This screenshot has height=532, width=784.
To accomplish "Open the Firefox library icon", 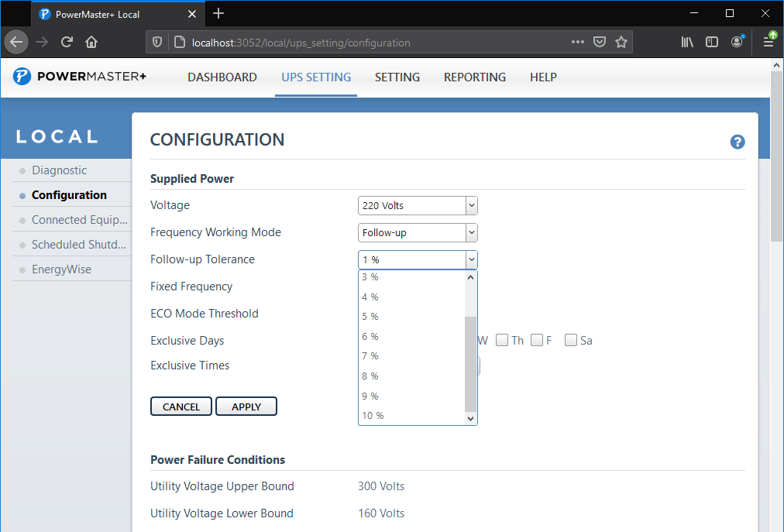I will point(687,42).
